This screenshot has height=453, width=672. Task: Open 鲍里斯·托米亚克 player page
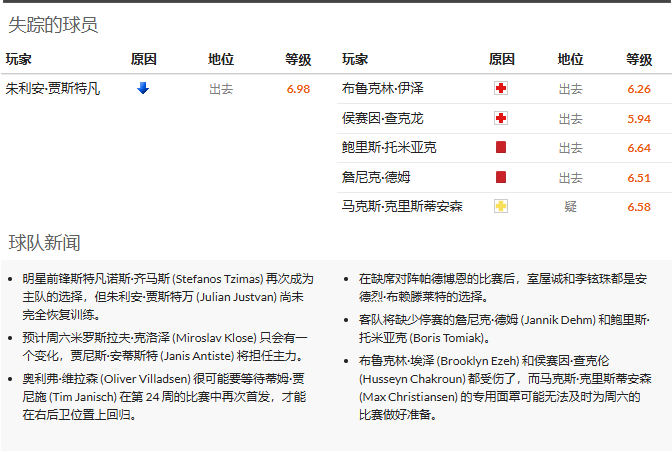tap(389, 147)
